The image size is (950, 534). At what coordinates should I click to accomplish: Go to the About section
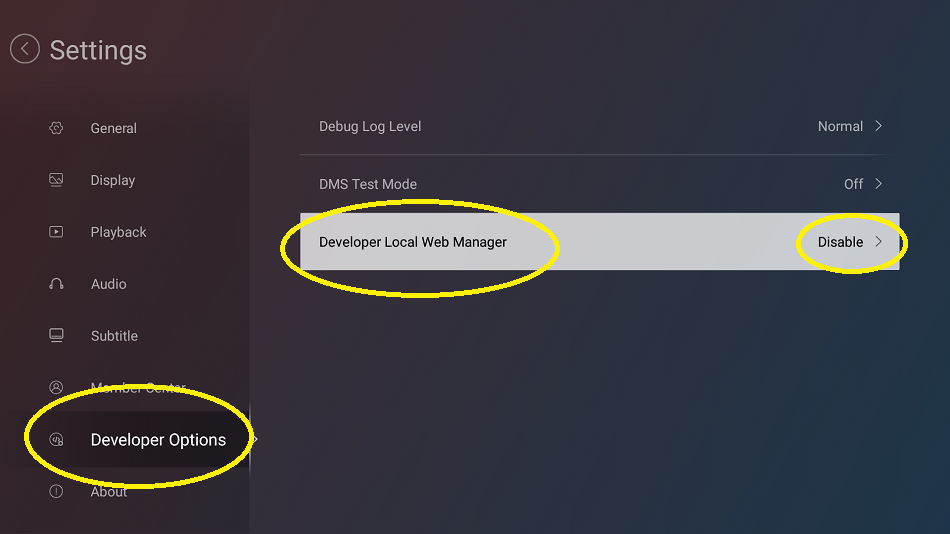coord(109,492)
